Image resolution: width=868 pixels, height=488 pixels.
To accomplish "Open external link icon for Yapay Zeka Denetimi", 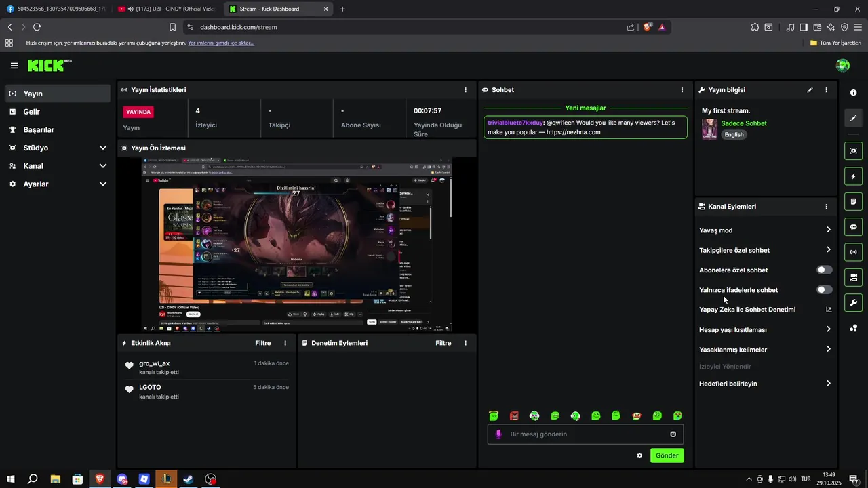I will click(x=828, y=310).
